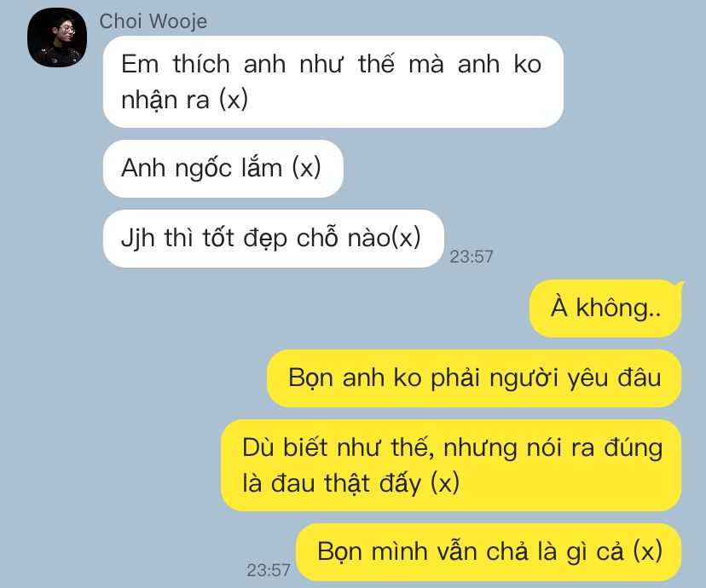Viewport: 706px width, 588px height.
Task: Open Choi Wooje's profile picture
Action: tap(57, 37)
